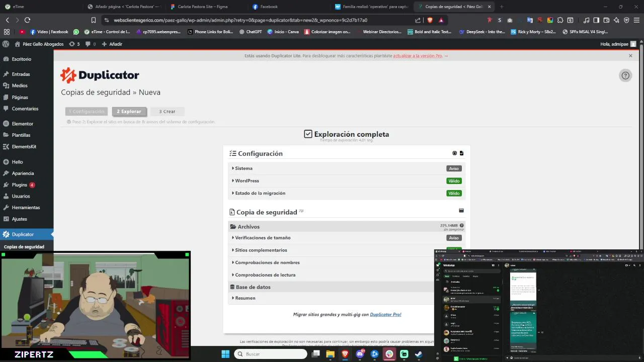644x362 pixels.
Task: Click the help icon next to 225.14MB
Action: (461, 226)
